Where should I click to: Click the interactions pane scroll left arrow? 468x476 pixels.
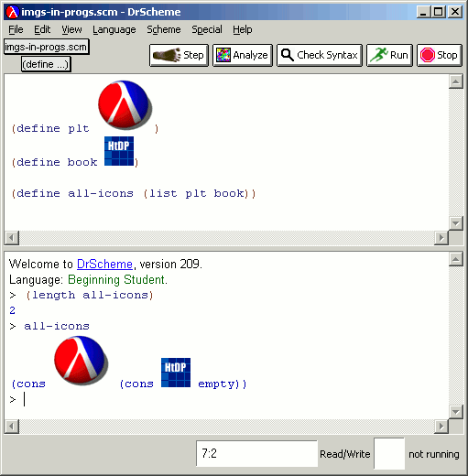(12, 427)
